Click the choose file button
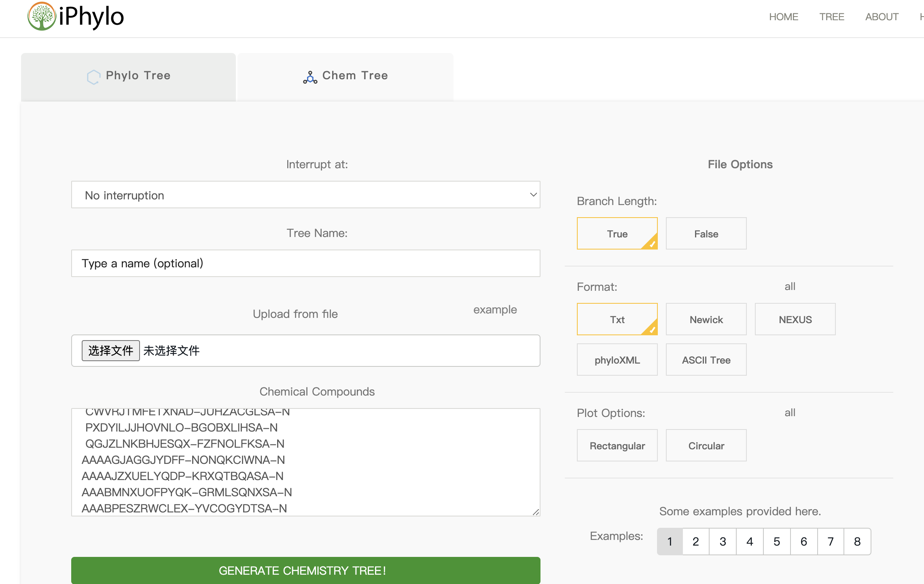Image resolution: width=924 pixels, height=584 pixels. 110,351
